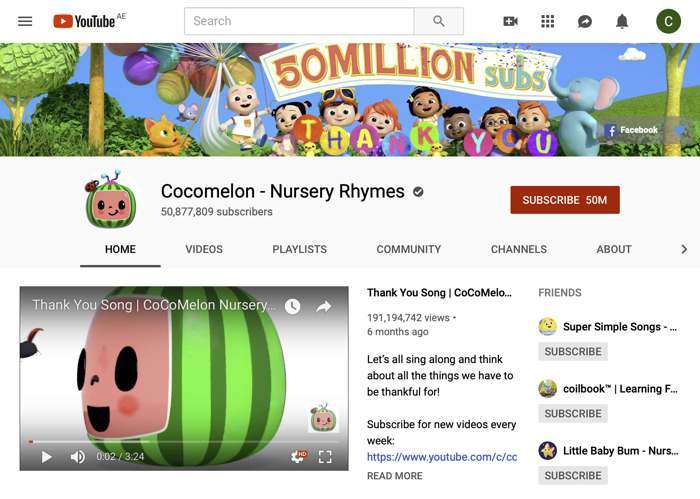Click the Watch later clock icon
The height and width of the screenshot is (499, 700).
[x=292, y=306]
